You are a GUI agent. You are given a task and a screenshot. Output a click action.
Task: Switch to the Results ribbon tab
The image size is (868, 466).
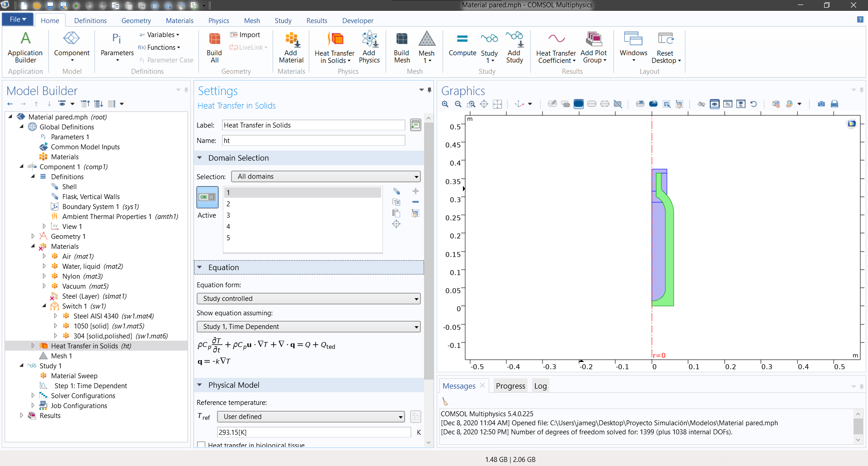[x=316, y=21]
